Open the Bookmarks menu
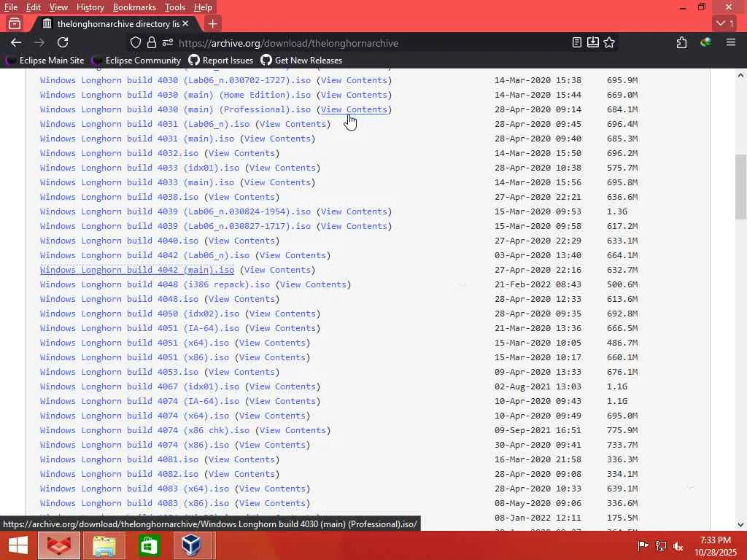 click(134, 7)
